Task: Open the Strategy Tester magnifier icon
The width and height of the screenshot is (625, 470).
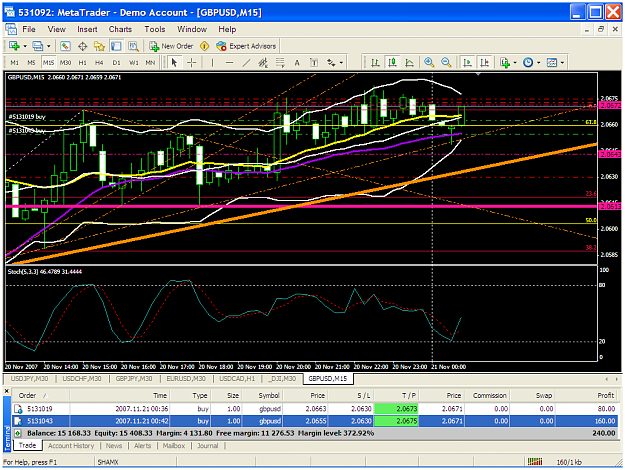Action: [133, 46]
